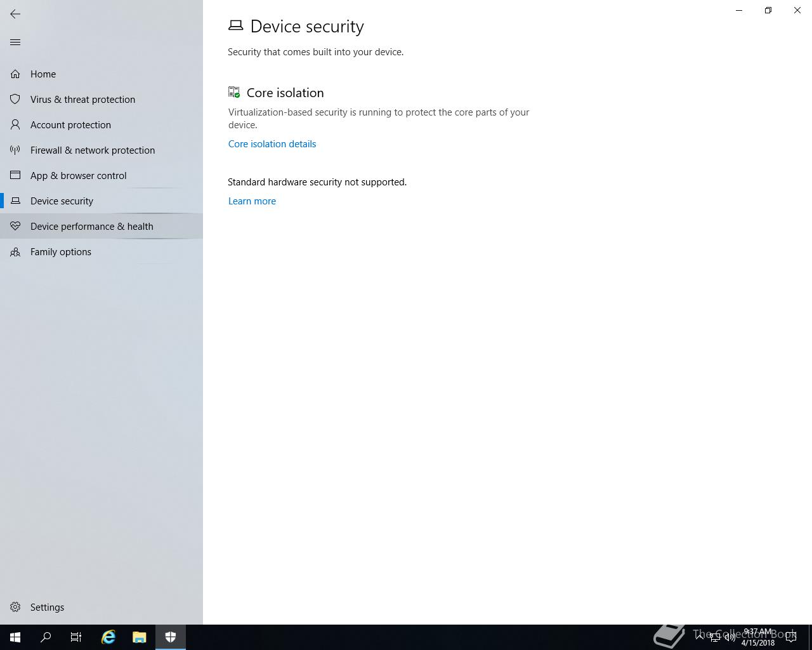Screen dimensions: 812x650
Task: Open App & browser control
Action: tap(101, 176)
